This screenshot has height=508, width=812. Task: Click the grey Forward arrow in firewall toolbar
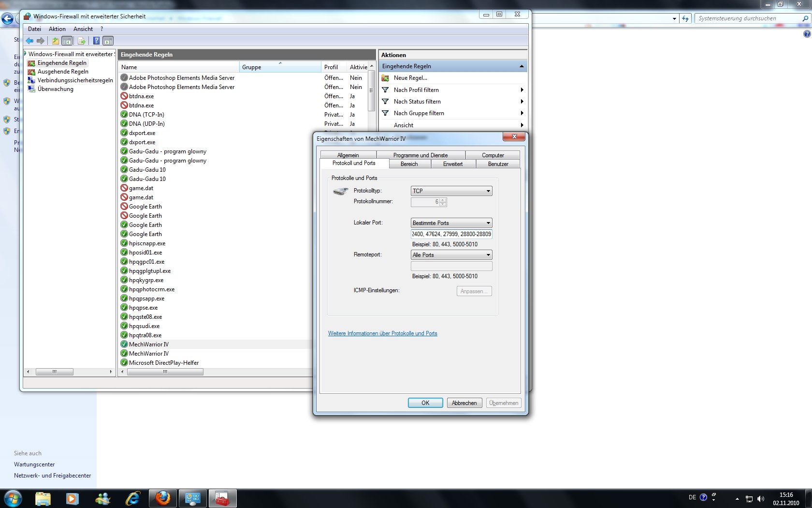click(x=41, y=41)
